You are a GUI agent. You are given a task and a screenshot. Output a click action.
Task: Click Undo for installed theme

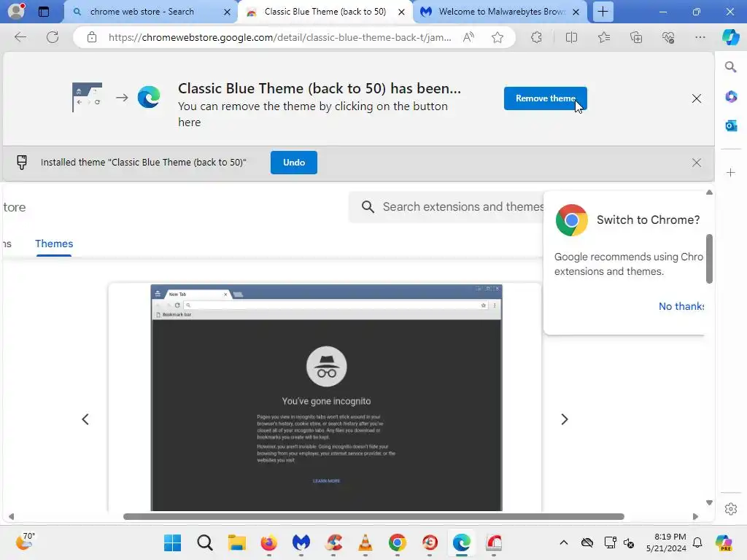coord(294,163)
